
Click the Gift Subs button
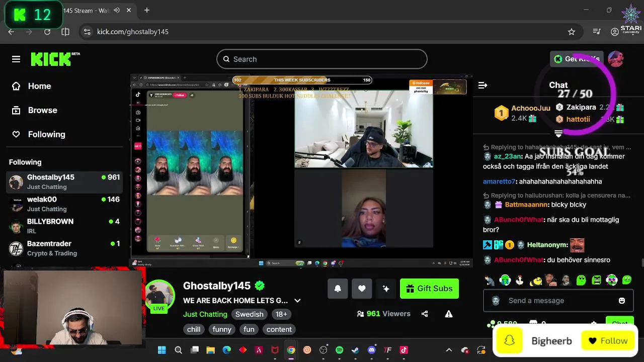[x=429, y=289]
